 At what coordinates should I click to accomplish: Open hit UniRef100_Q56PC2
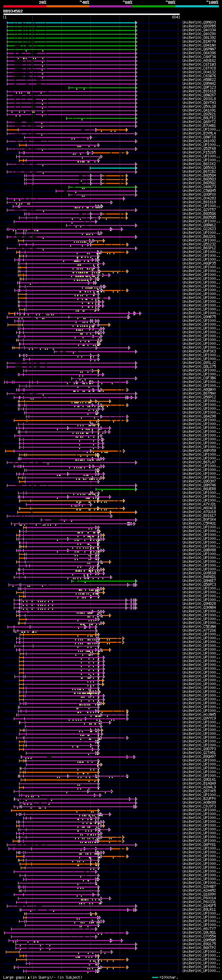click(199, 397)
